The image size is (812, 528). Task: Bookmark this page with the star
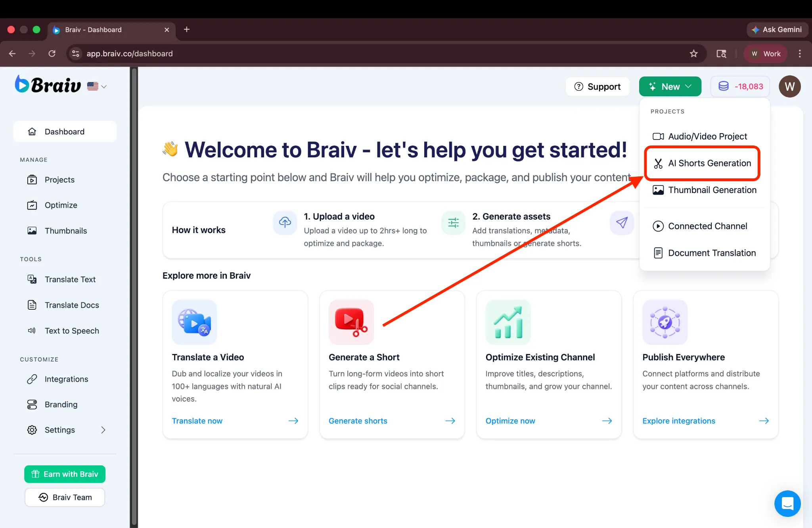(x=693, y=54)
